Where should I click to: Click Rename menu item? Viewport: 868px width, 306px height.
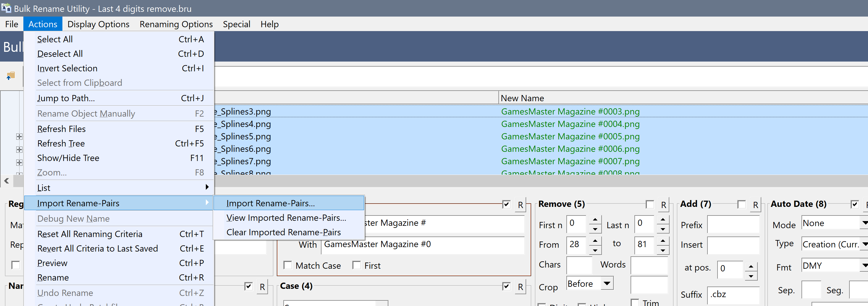(x=119, y=277)
